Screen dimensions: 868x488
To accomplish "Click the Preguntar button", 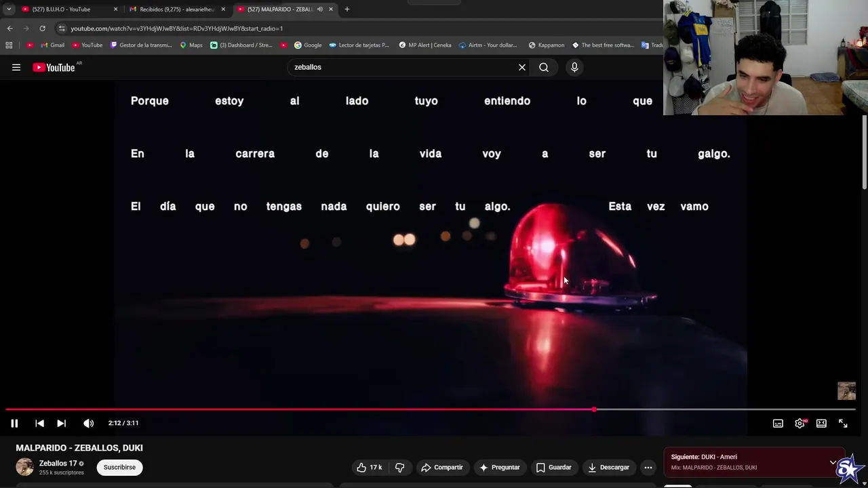I will [499, 467].
